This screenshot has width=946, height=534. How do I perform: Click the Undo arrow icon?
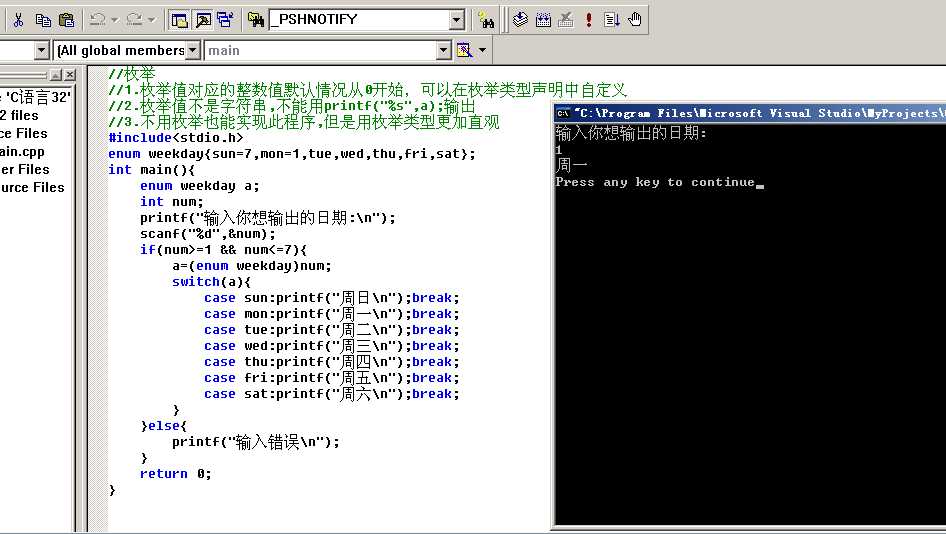[x=98, y=20]
